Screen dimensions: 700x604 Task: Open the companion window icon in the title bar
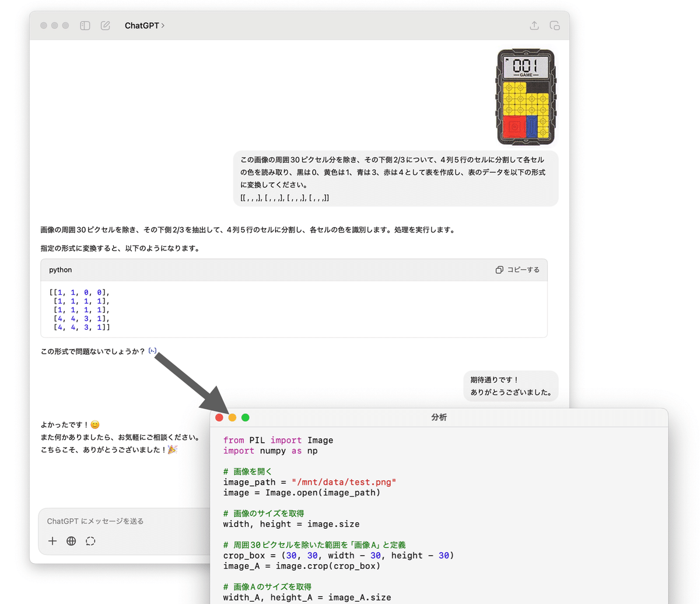click(x=554, y=26)
